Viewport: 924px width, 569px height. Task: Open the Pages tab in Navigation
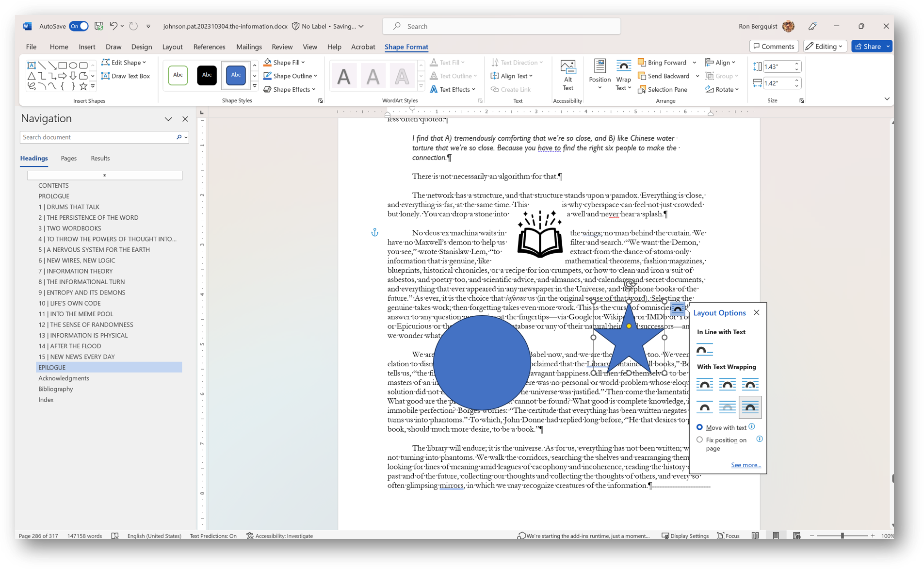click(x=68, y=158)
